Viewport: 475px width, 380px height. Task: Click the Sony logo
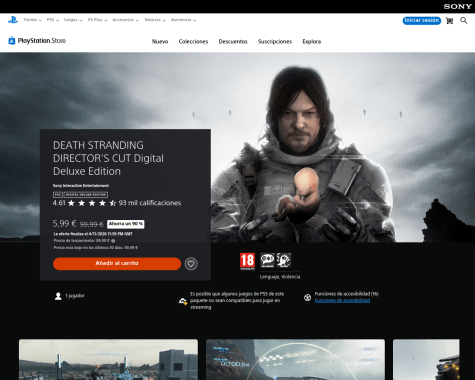[x=457, y=6]
